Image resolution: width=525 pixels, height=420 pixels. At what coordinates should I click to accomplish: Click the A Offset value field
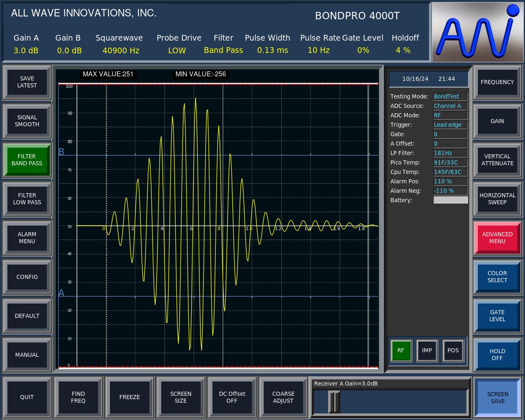click(450, 144)
